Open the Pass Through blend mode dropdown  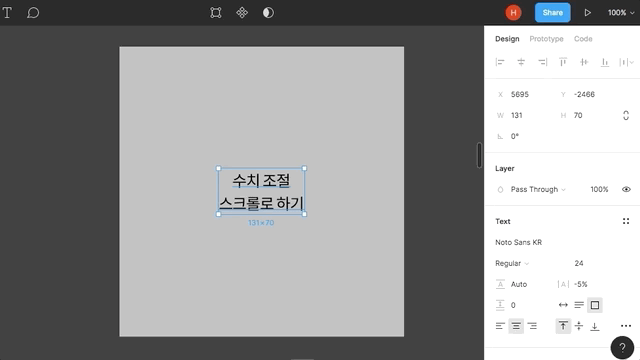coord(538,189)
